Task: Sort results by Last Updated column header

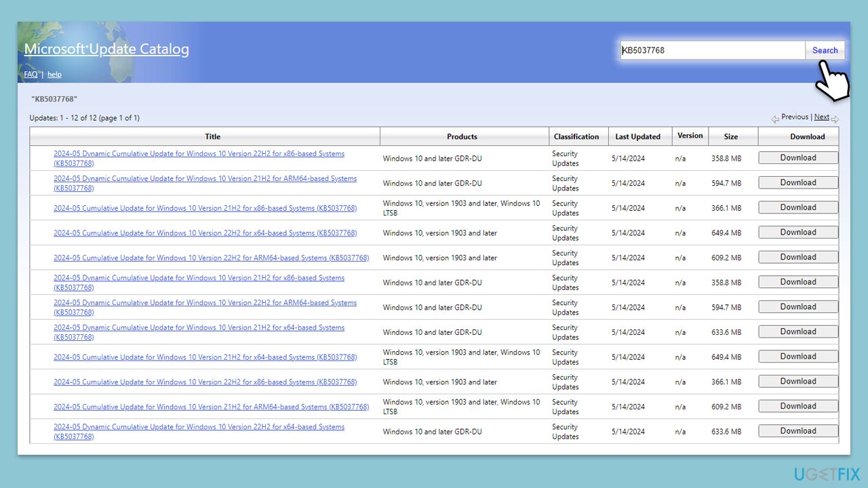Action: 637,136
